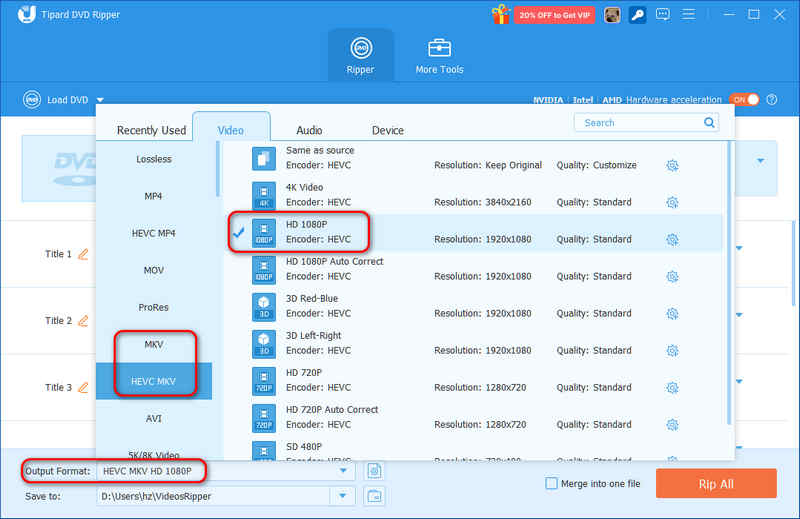The width and height of the screenshot is (800, 519).
Task: Open settings gear for HD 720P
Action: click(x=672, y=388)
